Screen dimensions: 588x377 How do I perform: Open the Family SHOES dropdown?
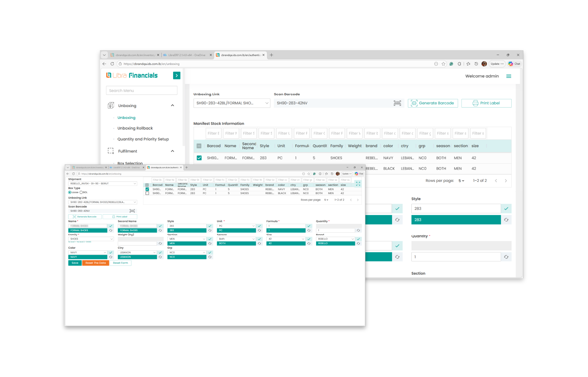(91, 239)
